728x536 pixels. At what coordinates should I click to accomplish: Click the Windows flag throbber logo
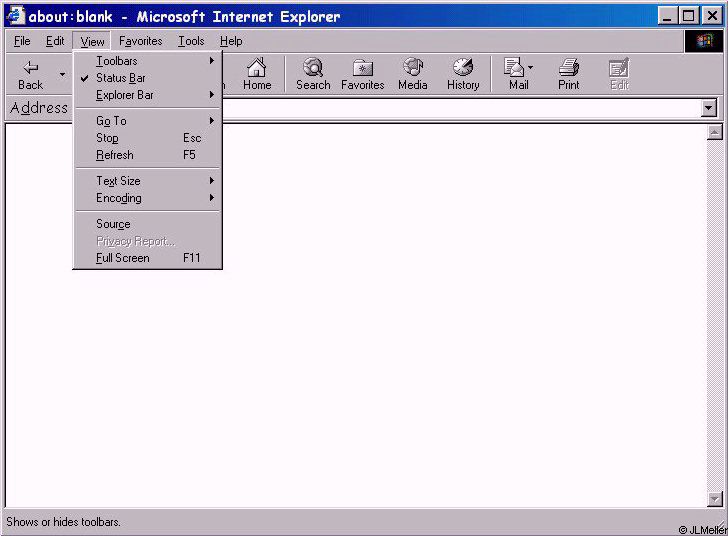[x=704, y=41]
